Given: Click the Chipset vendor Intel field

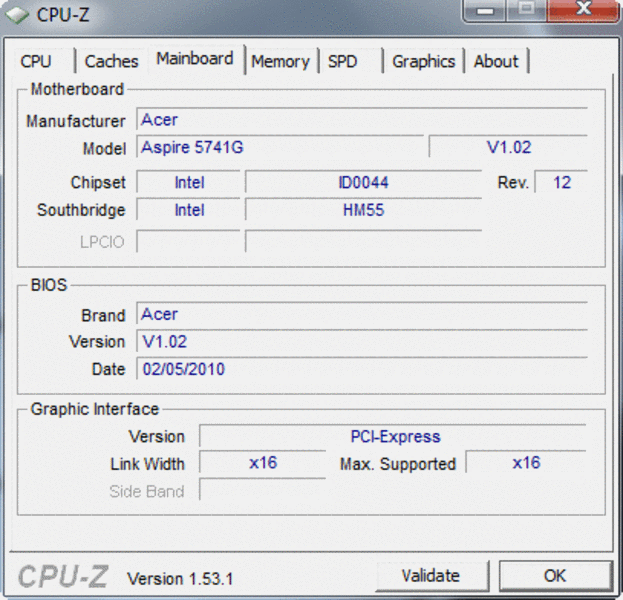Looking at the screenshot, I should click(189, 182).
